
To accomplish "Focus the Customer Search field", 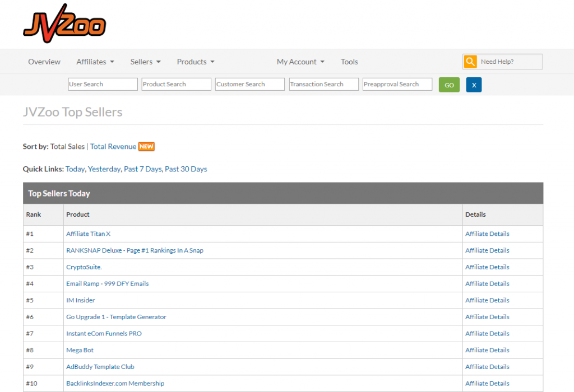I will pos(250,84).
